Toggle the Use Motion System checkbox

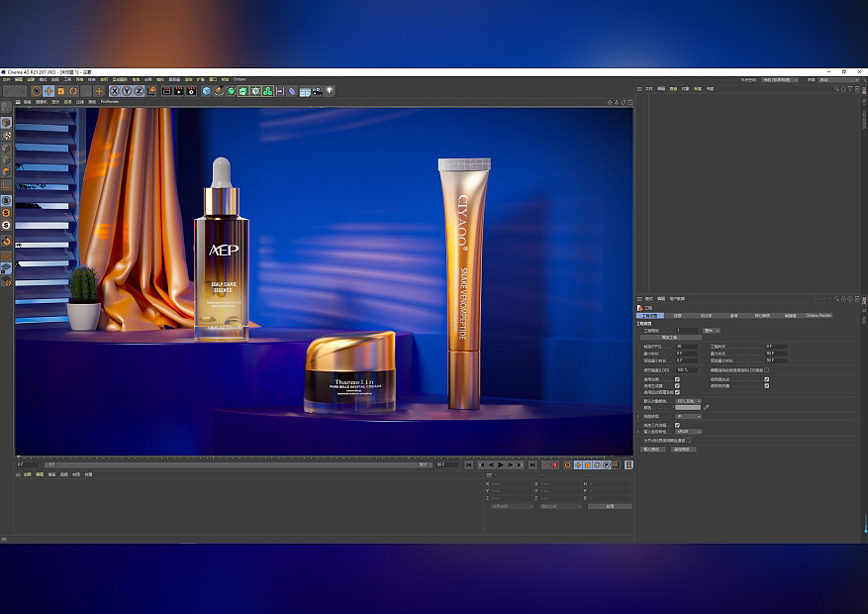tap(678, 392)
